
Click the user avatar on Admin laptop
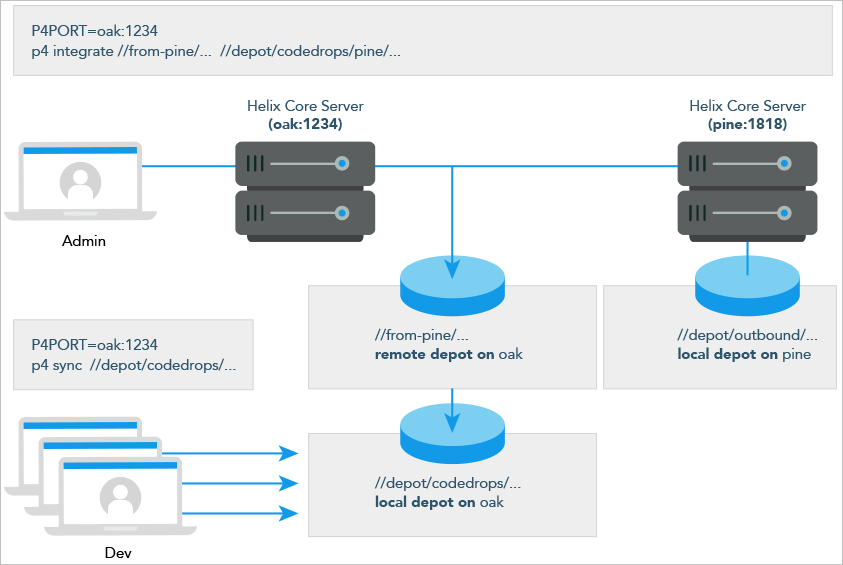[x=80, y=184]
